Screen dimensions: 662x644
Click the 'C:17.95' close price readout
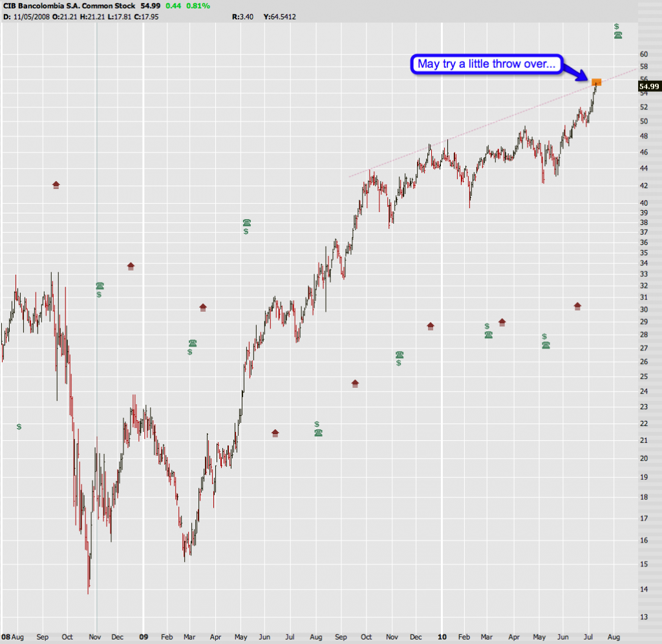click(146, 17)
